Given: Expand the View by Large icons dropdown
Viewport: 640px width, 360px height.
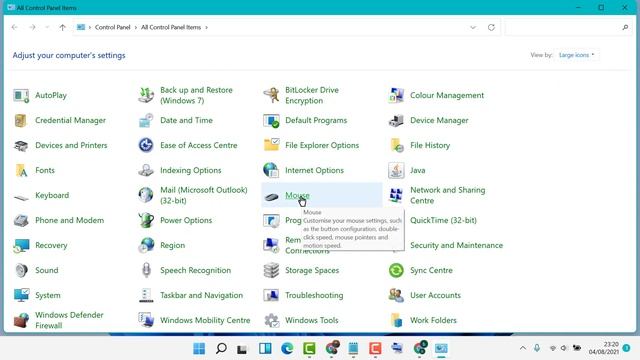Looking at the screenshot, I should tap(576, 55).
